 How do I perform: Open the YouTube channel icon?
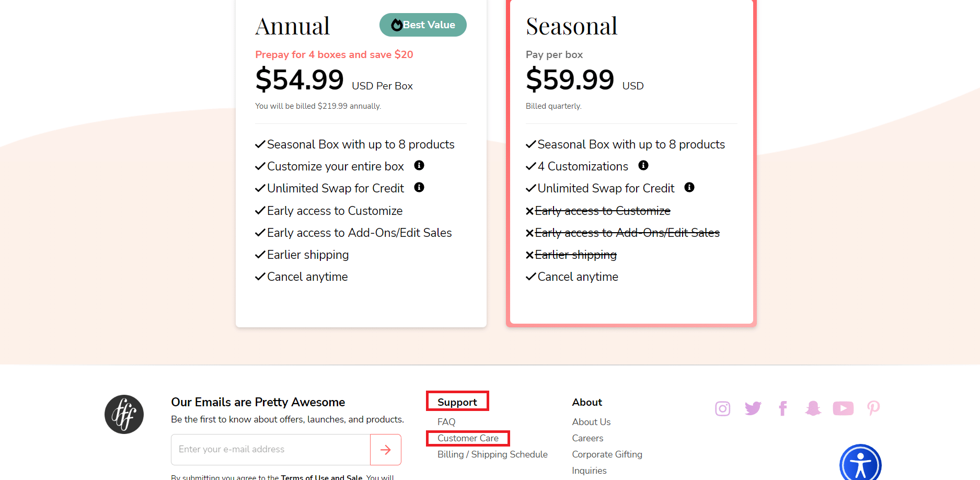coord(843,408)
